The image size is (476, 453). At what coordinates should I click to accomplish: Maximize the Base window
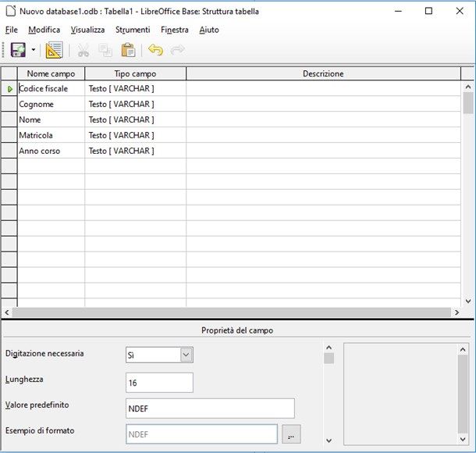click(x=428, y=11)
